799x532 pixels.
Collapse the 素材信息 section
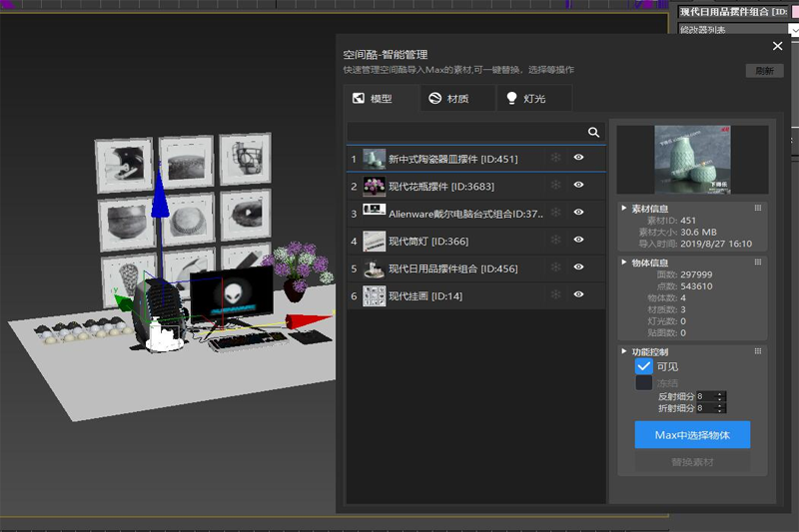pos(625,209)
